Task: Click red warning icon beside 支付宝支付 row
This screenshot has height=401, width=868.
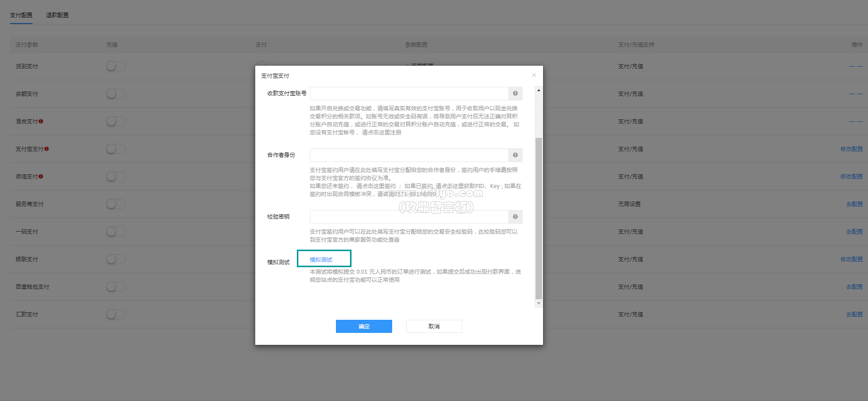Action: [x=47, y=149]
